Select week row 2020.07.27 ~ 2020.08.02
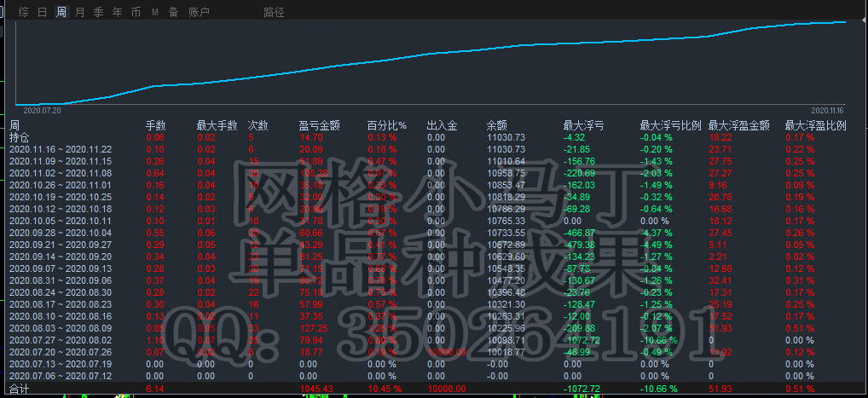868x398 pixels. pyautogui.click(x=60, y=340)
